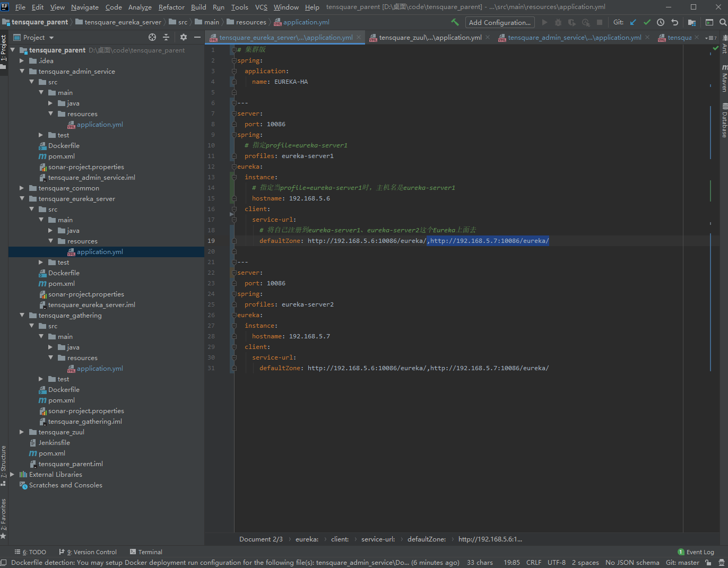Click the Stop square icon in toolbar
728x568 pixels.
pos(600,22)
